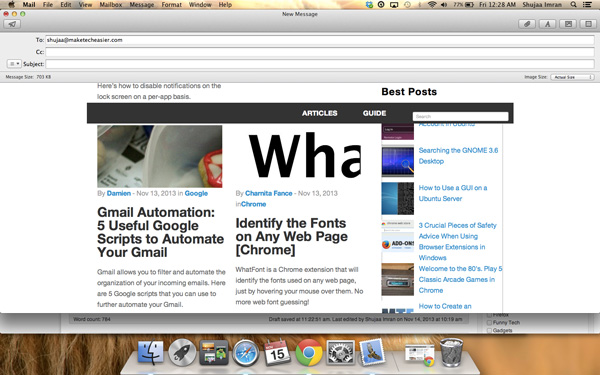Open the Apple menu
This screenshot has width=600, height=375.
[11, 5]
